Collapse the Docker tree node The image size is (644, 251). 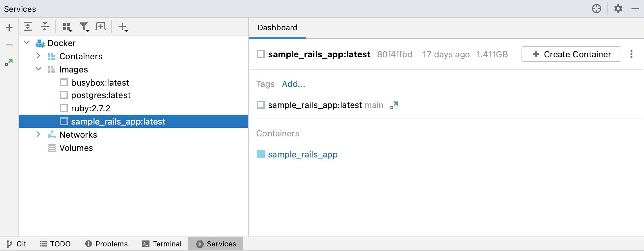(27, 43)
